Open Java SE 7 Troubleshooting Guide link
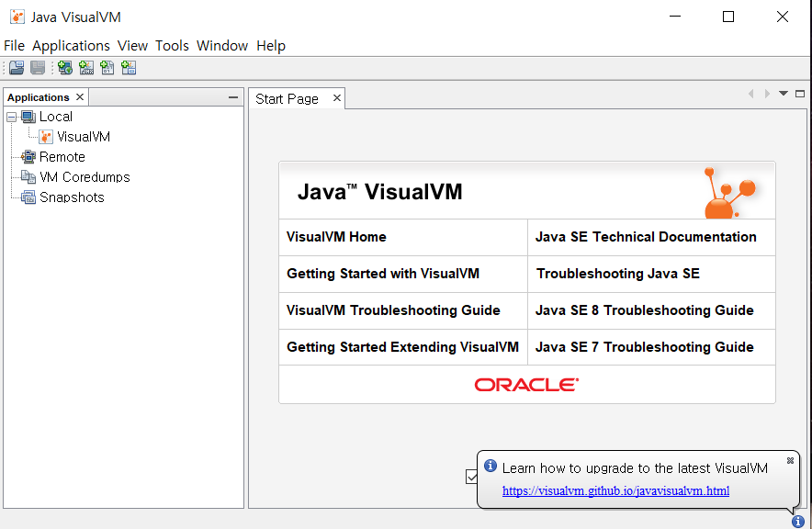Image resolution: width=812 pixels, height=529 pixels. pyautogui.click(x=644, y=347)
